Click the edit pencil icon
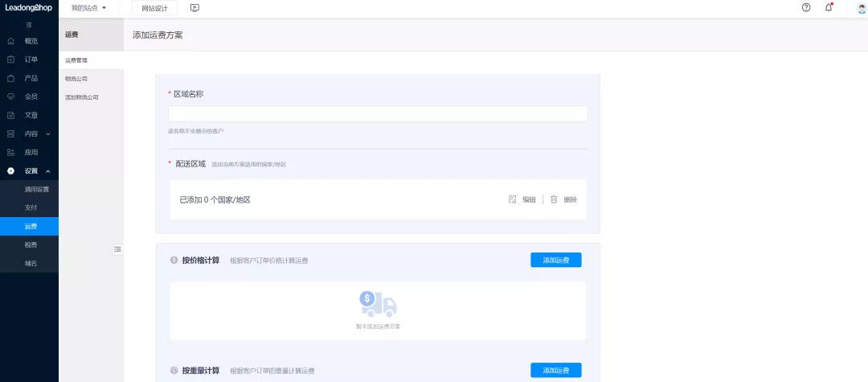 point(513,199)
